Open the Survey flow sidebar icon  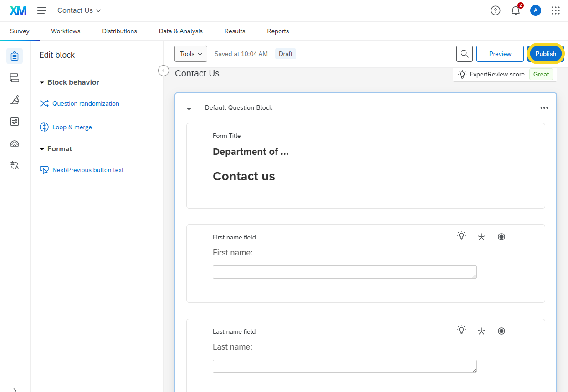tap(15, 78)
